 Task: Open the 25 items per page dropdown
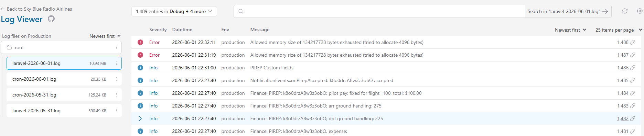(x=619, y=30)
